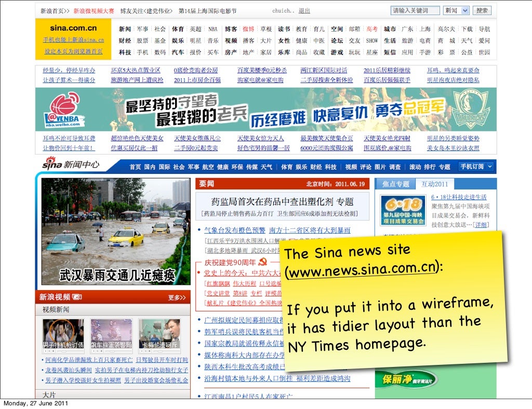
Task: Click 更多>> in 新浪视频 header
Action: pos(177,297)
